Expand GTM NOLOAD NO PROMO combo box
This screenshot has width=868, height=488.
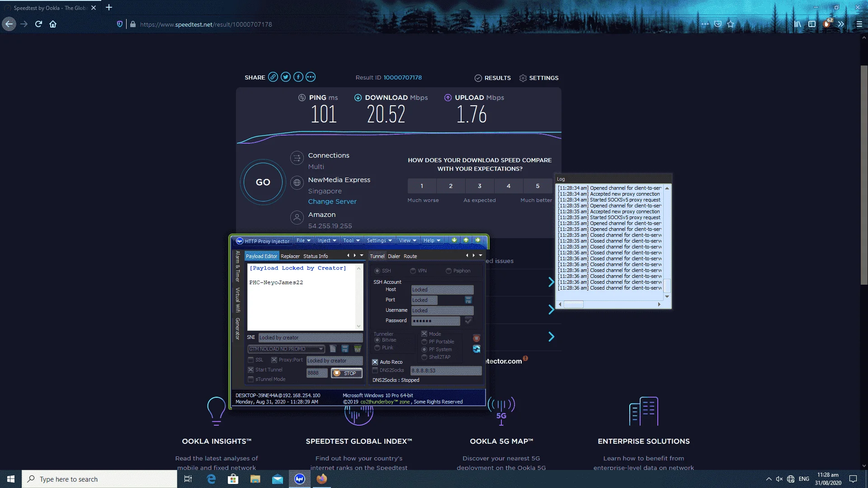[x=321, y=349]
